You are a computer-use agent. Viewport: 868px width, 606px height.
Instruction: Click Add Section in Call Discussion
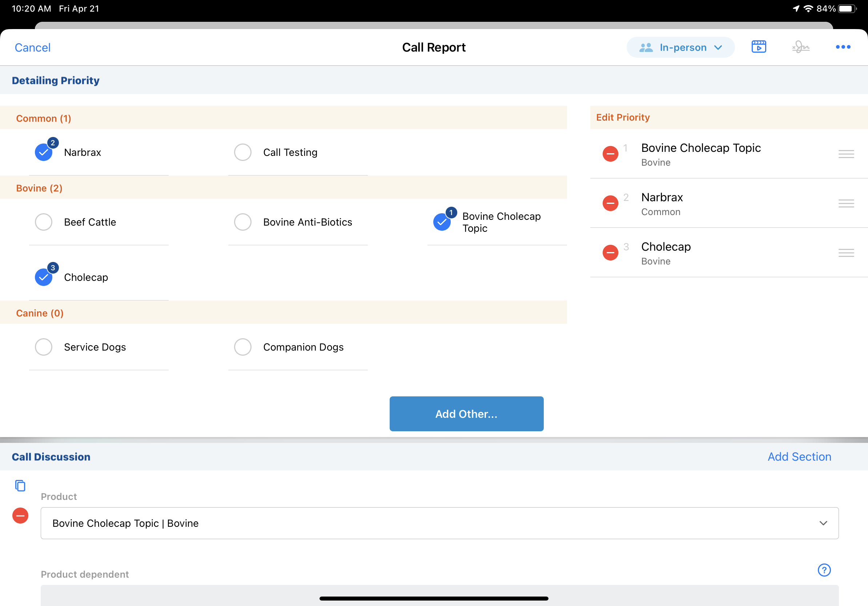click(x=799, y=457)
